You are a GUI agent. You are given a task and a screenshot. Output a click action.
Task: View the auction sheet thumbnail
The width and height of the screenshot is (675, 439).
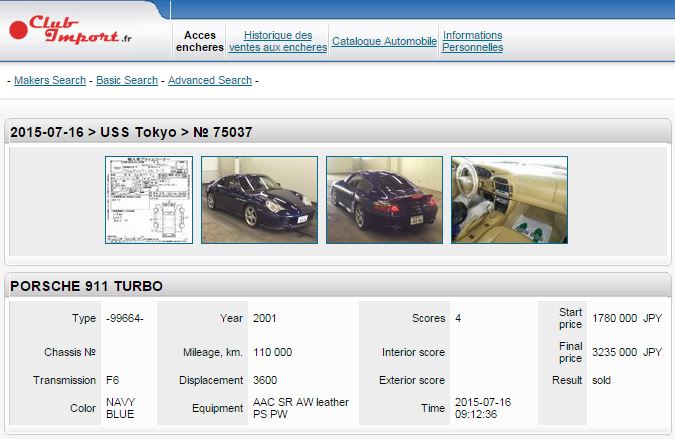(149, 200)
